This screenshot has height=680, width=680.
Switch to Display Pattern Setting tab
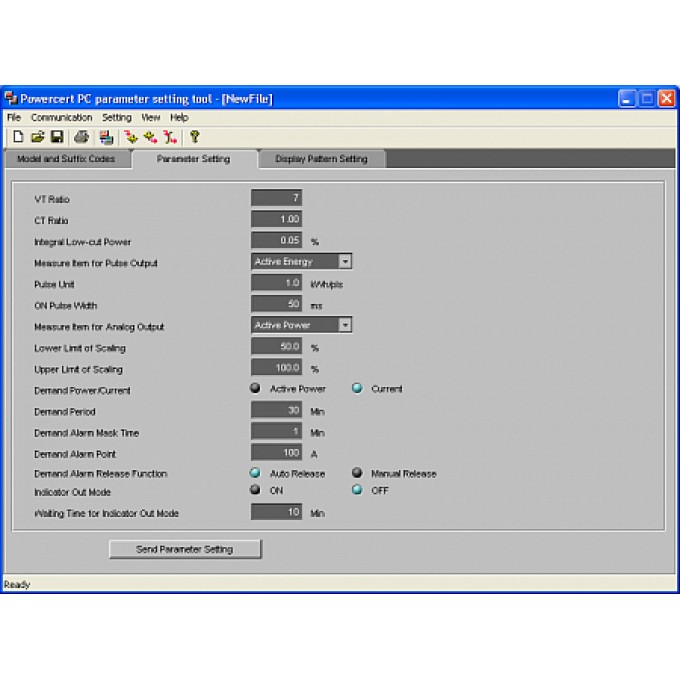point(321,159)
